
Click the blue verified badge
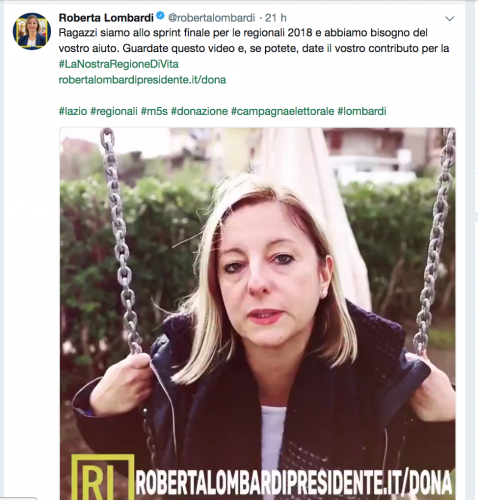click(x=160, y=16)
